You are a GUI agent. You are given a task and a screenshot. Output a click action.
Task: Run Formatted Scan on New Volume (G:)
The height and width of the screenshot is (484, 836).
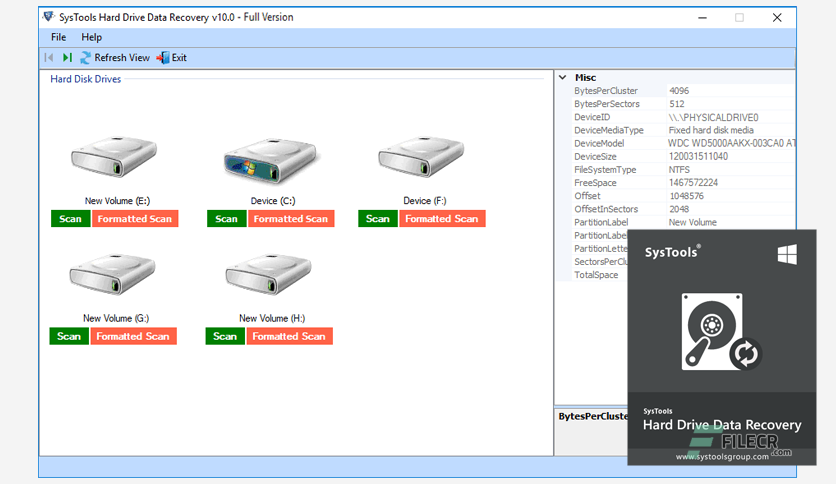pyautogui.click(x=133, y=336)
